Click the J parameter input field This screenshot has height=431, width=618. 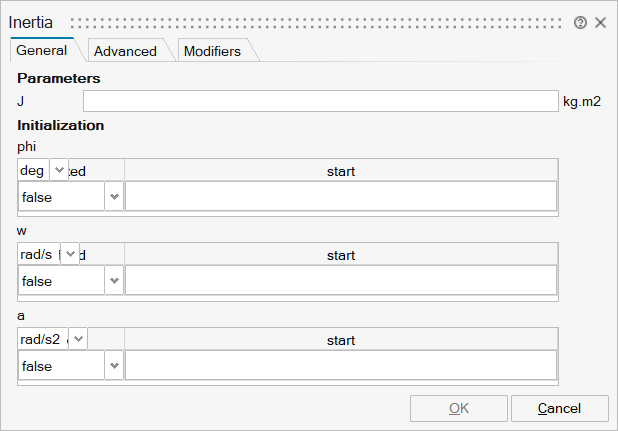[320, 101]
